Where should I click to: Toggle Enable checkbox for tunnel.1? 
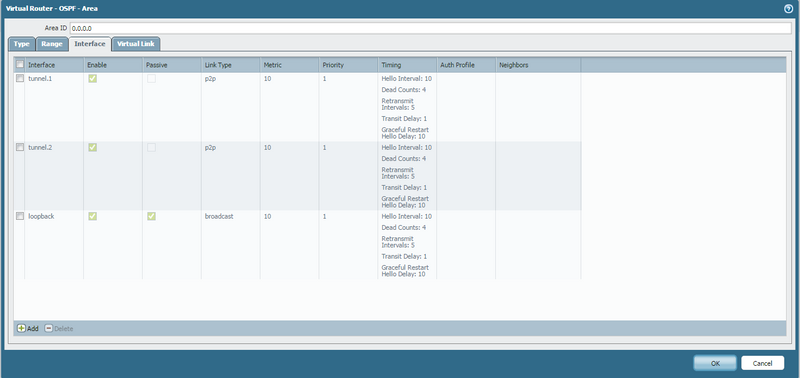(92, 79)
